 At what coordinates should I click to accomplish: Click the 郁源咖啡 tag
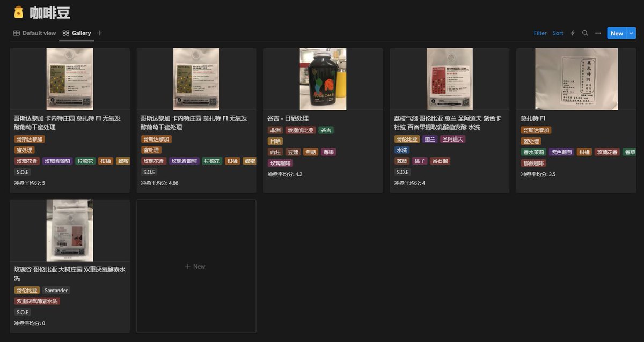(533, 163)
